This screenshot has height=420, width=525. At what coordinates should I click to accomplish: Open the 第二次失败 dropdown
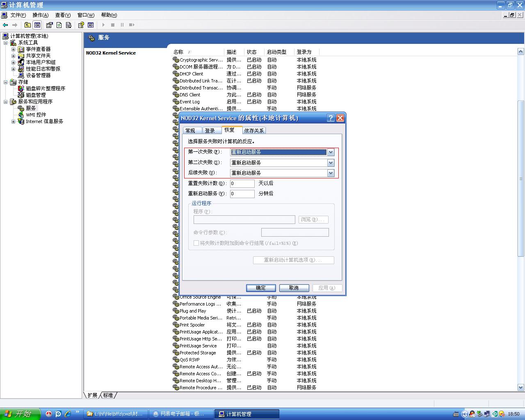pyautogui.click(x=331, y=163)
